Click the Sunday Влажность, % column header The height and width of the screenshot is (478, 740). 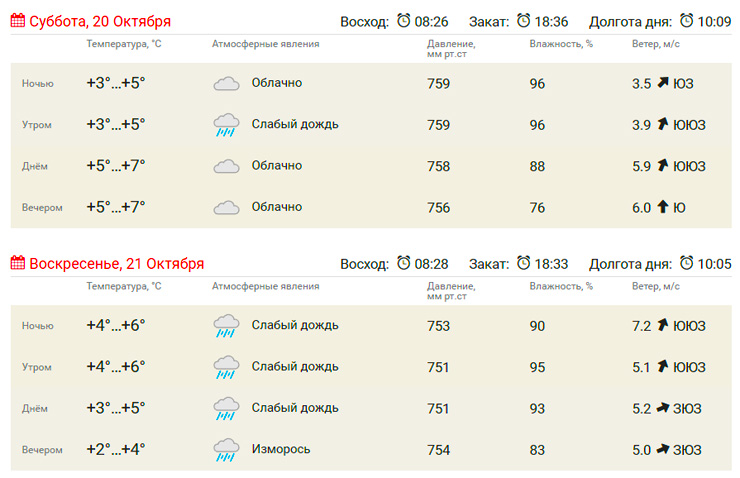click(561, 286)
